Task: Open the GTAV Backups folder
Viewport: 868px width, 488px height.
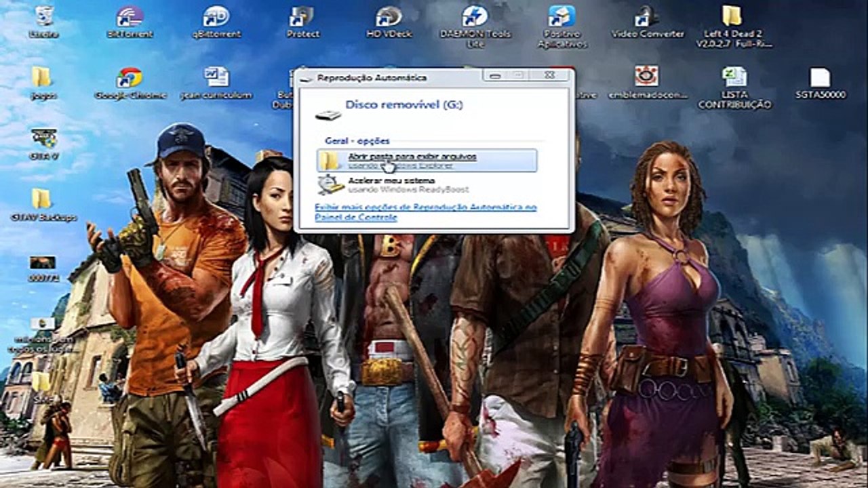Action: click(43, 205)
